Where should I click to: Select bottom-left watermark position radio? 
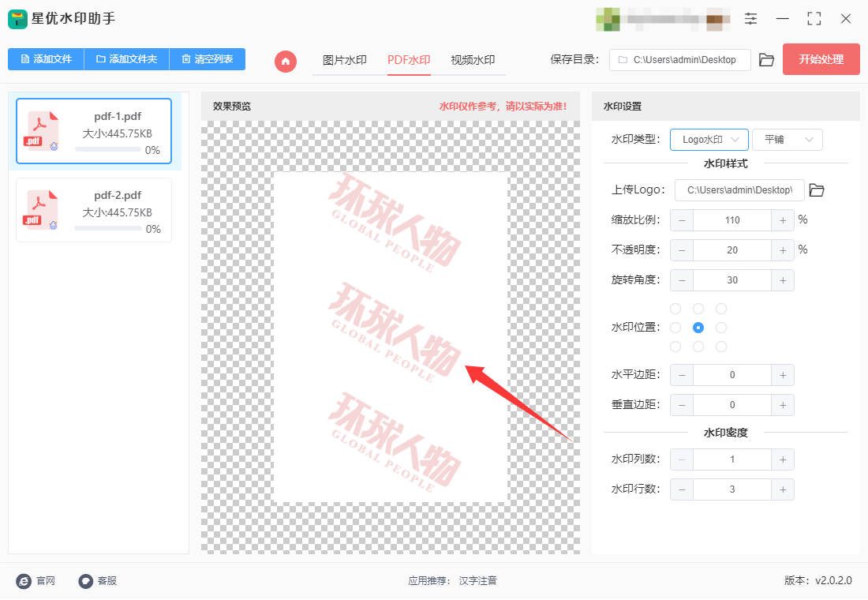click(675, 347)
